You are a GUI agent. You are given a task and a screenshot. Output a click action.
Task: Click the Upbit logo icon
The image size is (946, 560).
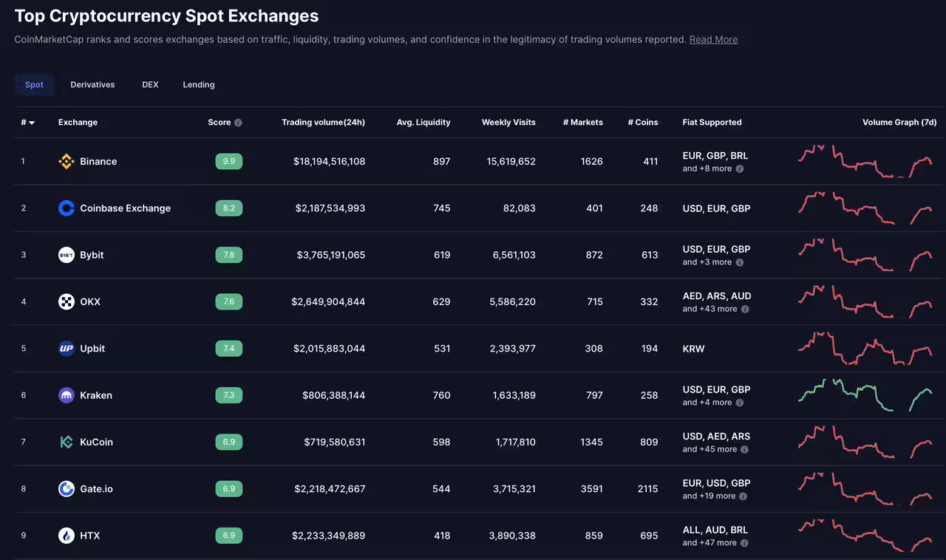pos(67,349)
